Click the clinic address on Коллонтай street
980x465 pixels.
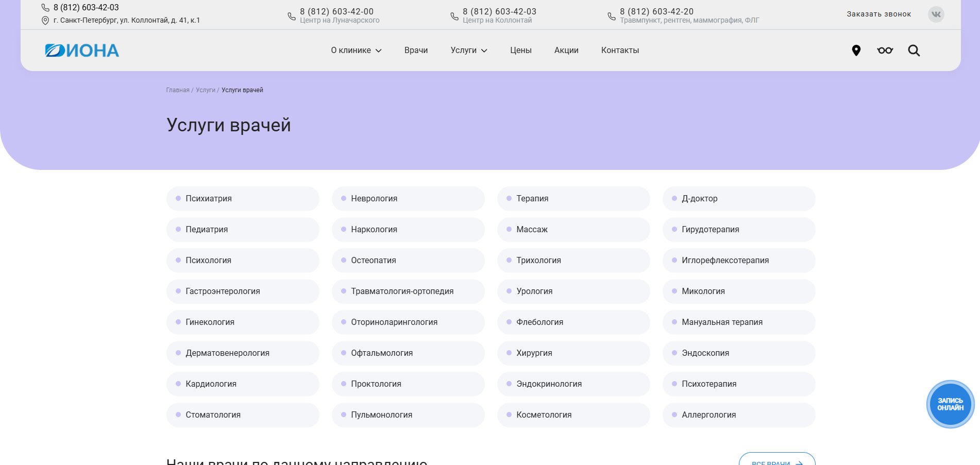click(126, 20)
